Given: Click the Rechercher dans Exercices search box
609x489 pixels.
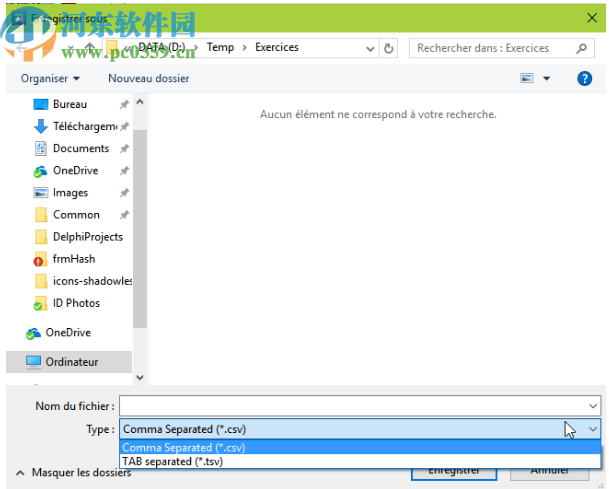Looking at the screenshot, I should click(x=502, y=48).
